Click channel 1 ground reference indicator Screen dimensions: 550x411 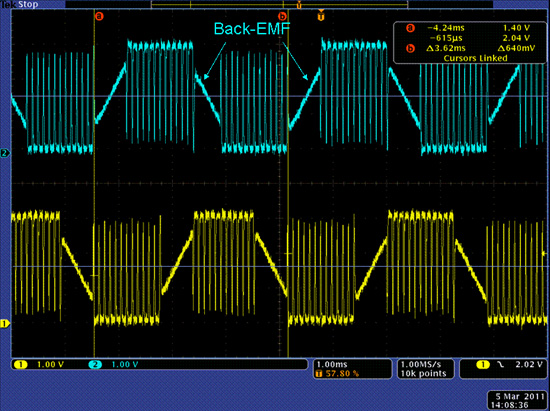click(5, 323)
